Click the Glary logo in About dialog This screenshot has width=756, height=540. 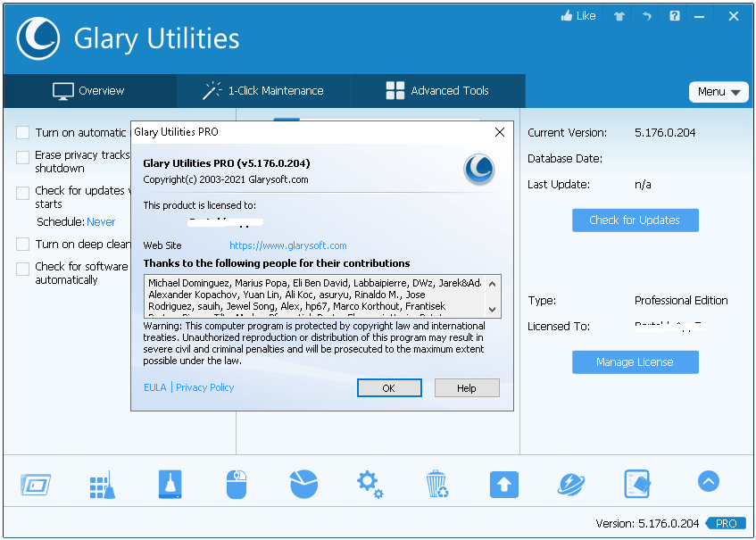[x=479, y=169]
